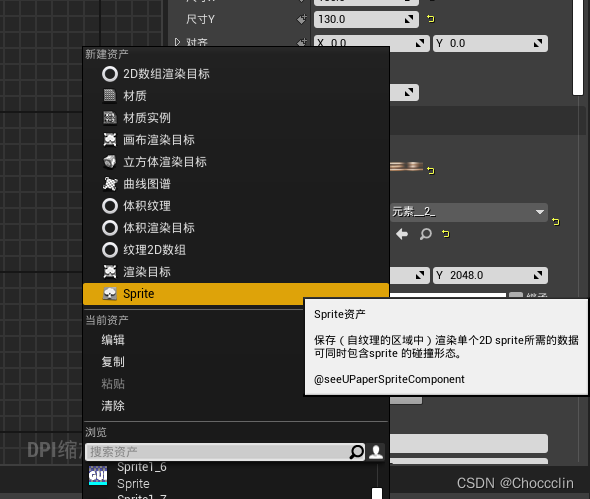
Task: Click the 尺寸Y binding icon
Action: pos(302,19)
